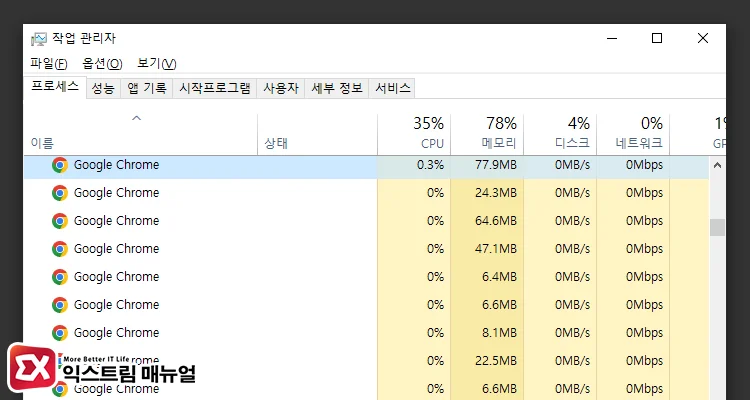Screen dimensions: 750x400
Task: Click the Task Manager title bar icon
Action: (x=39, y=39)
